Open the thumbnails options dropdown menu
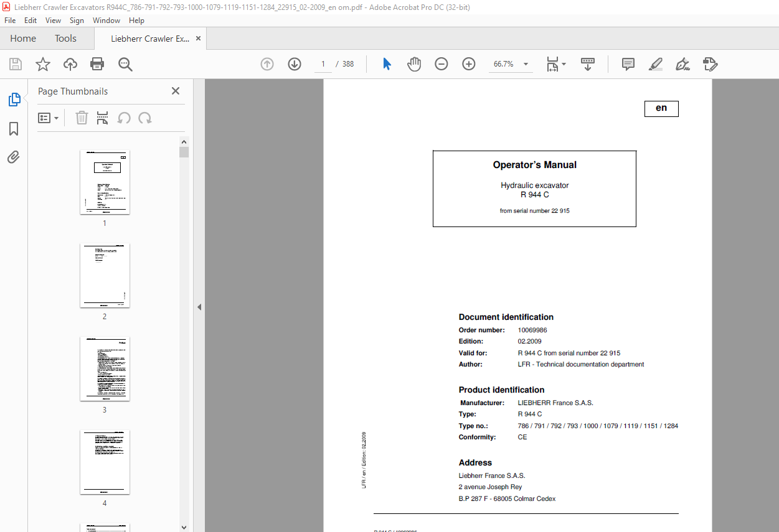 tap(48, 118)
